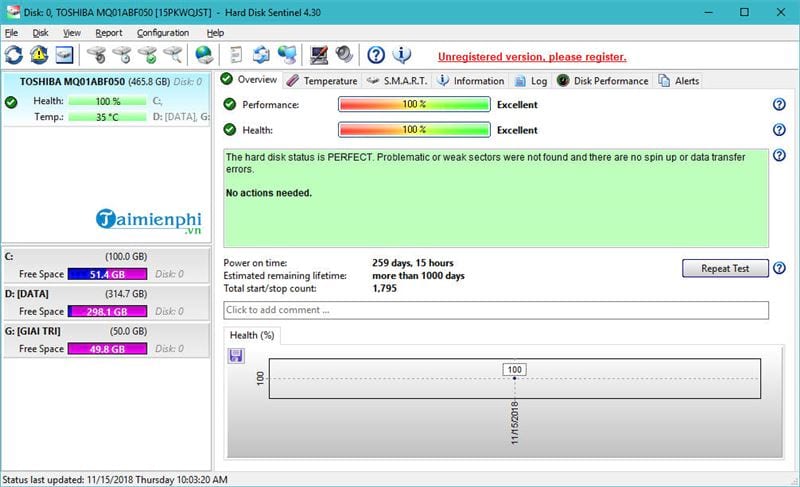This screenshot has height=487, width=800.
Task: Switch to the S.M.A.R.T. tab
Action: (397, 81)
